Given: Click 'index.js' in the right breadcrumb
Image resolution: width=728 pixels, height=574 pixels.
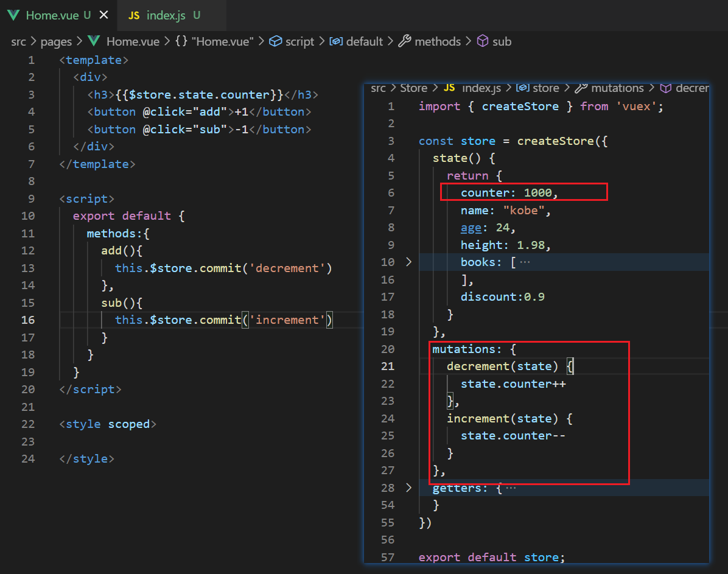Looking at the screenshot, I should point(481,88).
